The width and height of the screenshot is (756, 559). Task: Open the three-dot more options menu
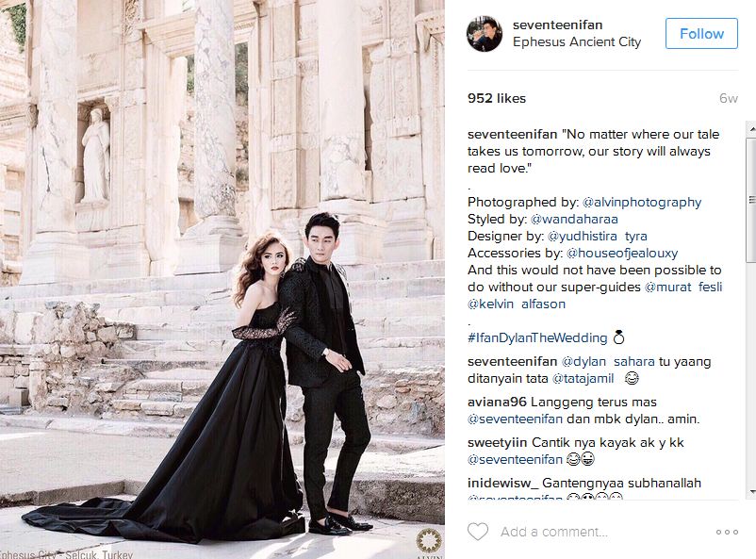point(727,532)
